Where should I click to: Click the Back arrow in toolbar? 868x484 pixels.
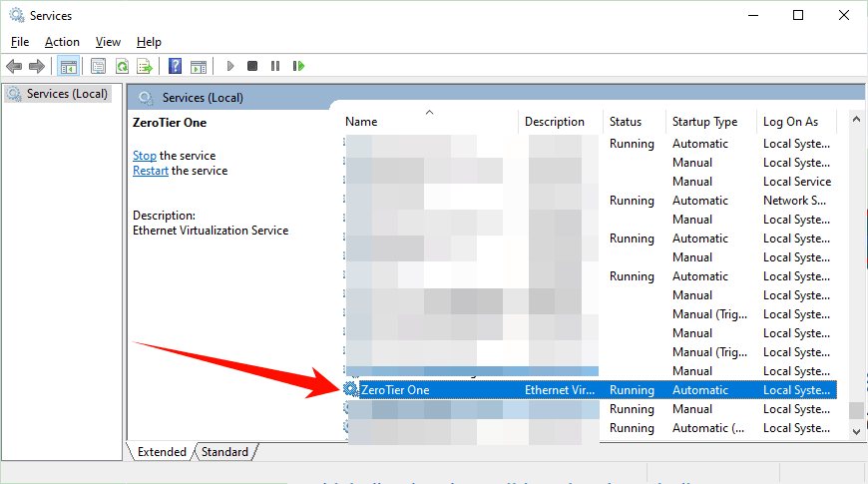click(x=14, y=66)
